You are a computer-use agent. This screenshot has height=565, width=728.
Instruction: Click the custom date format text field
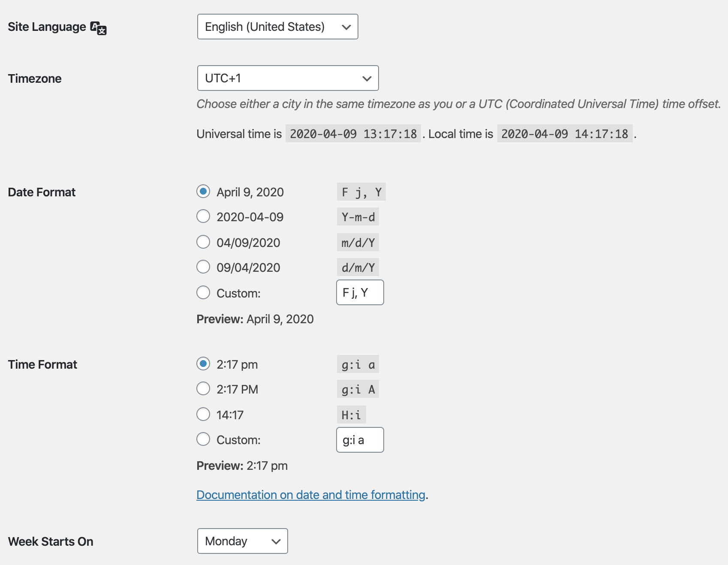tap(360, 292)
